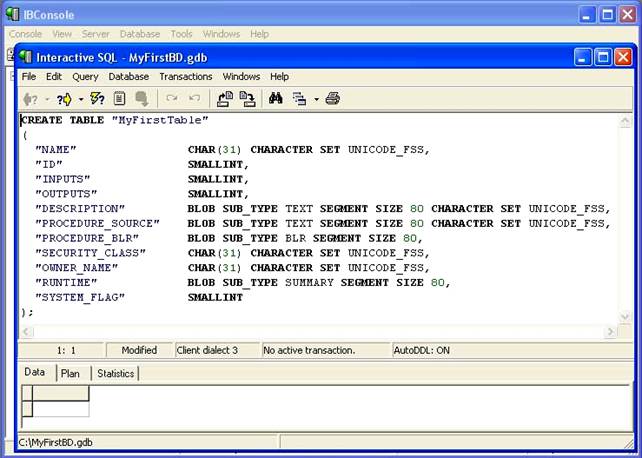Click the Print printer icon
Image resolution: width=642 pixels, height=458 pixels.
(x=333, y=98)
